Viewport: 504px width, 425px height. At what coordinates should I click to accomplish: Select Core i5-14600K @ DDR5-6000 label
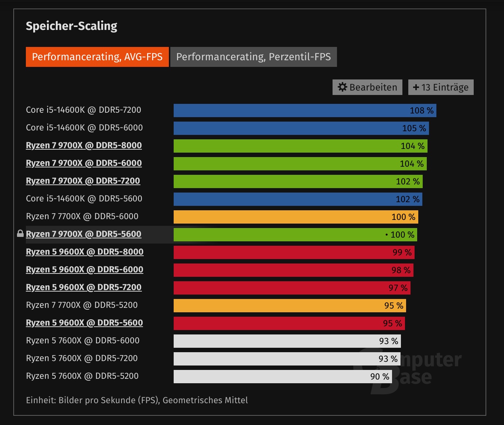tap(84, 127)
